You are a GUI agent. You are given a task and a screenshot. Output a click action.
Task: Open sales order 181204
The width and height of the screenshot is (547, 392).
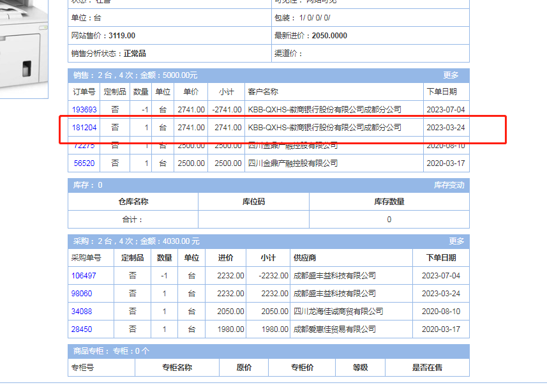click(84, 128)
